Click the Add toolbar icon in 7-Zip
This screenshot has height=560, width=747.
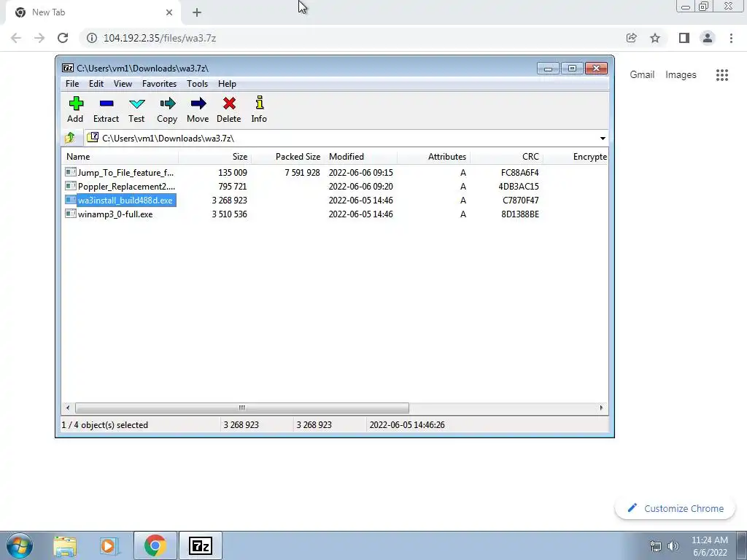pos(75,104)
